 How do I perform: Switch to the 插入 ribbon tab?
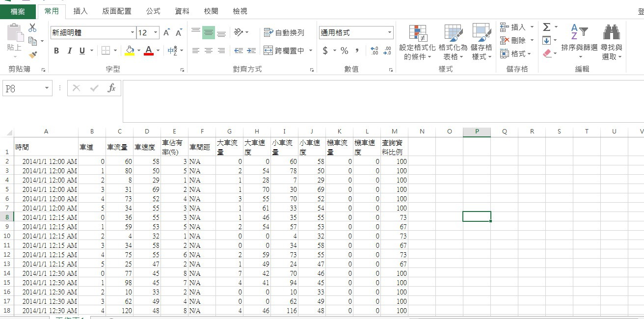80,11
